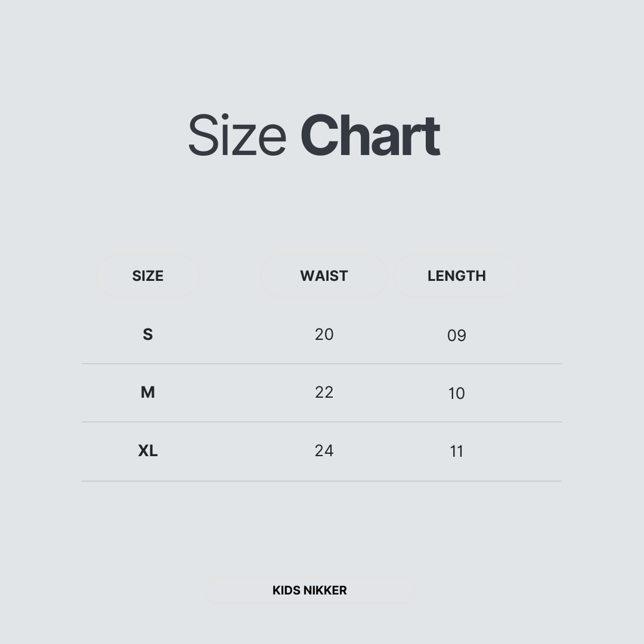
Task: Select the WAIST column header
Action: pyautogui.click(x=324, y=275)
